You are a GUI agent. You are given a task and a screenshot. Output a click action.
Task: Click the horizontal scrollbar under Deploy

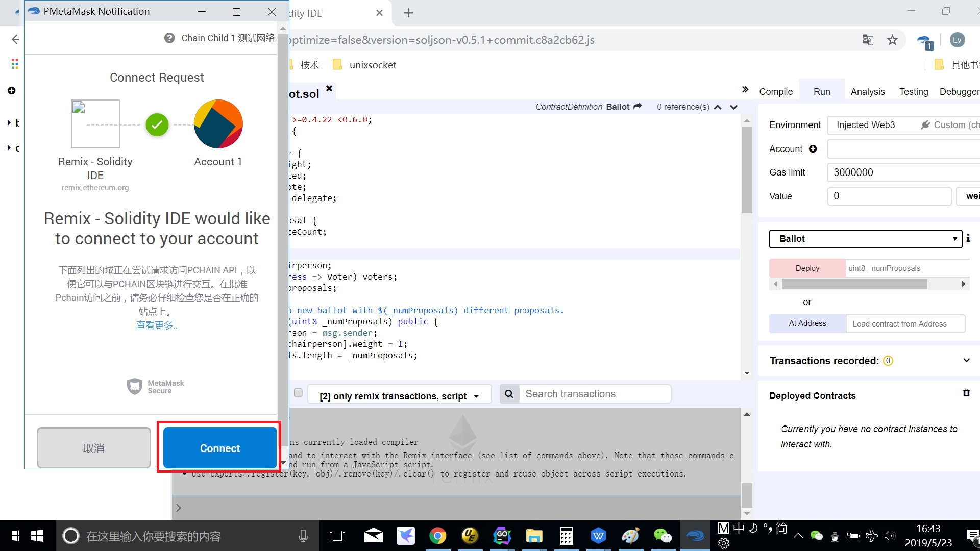pos(854,284)
